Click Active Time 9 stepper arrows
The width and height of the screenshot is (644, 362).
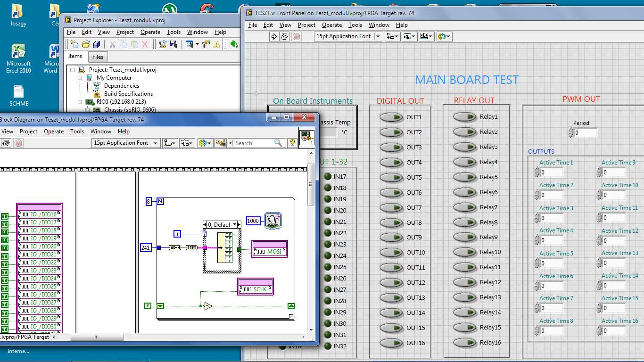pyautogui.click(x=599, y=172)
